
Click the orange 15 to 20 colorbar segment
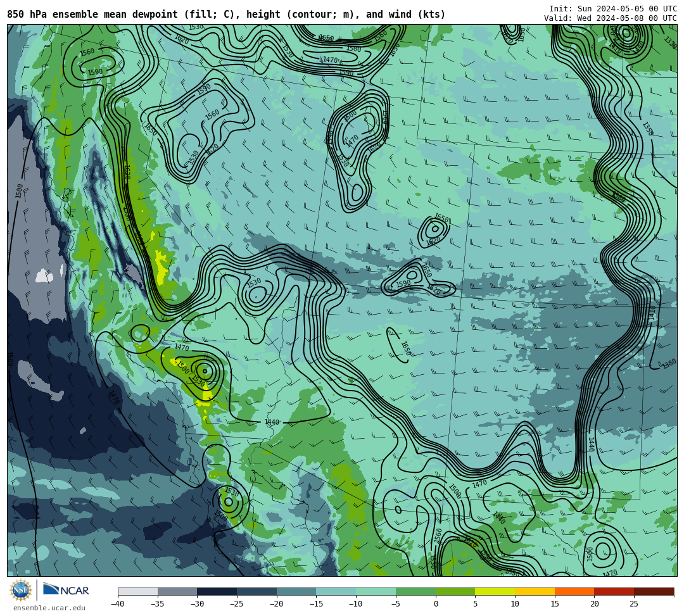pyautogui.click(x=574, y=591)
